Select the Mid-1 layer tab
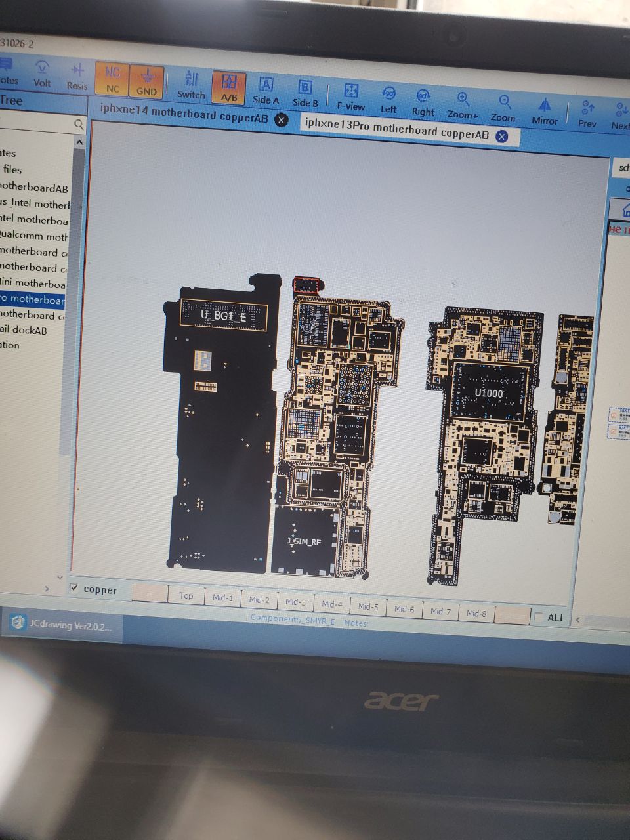 (222, 598)
